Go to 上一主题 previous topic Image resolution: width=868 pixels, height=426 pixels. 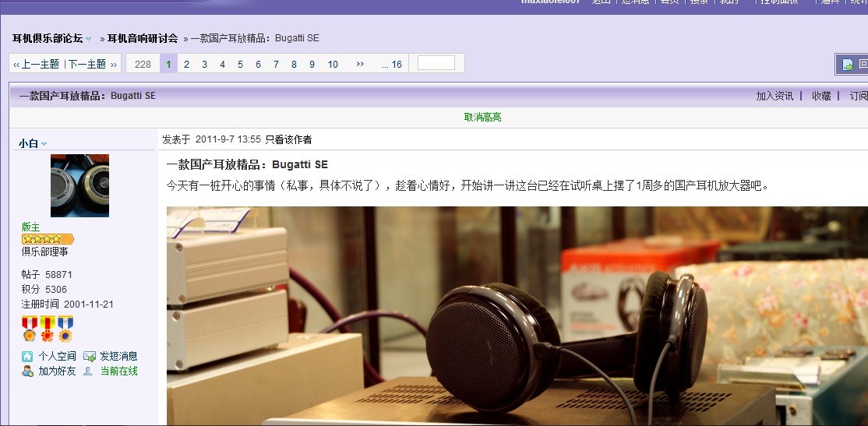coord(37,64)
